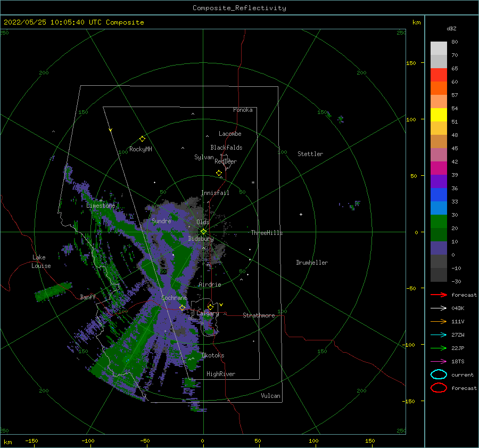The height and width of the screenshot is (448, 479).
Task: Click the red forecast ellipse legend icon
Action: point(439,388)
